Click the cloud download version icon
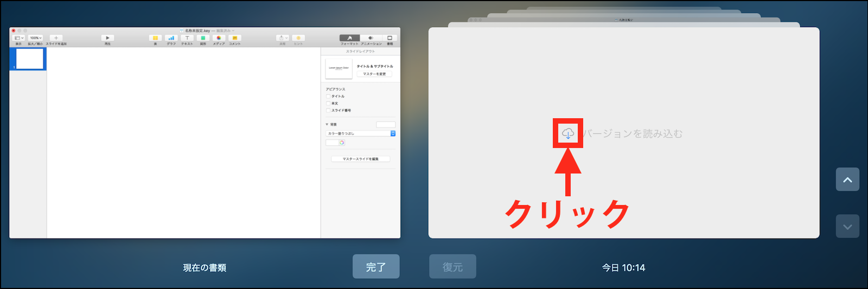Screen dimensions: 868x289 coord(568,133)
